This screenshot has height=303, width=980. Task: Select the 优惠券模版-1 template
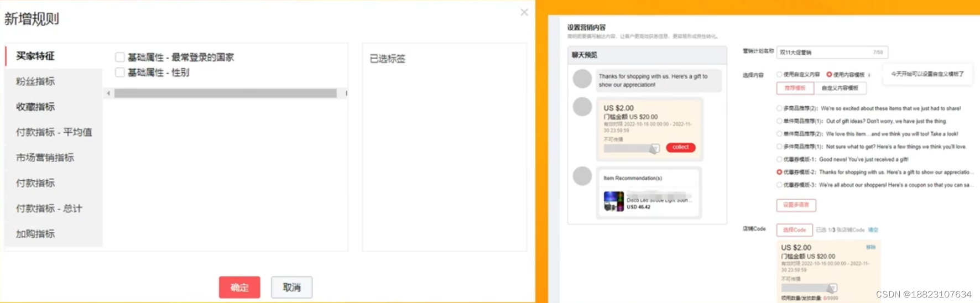(x=779, y=159)
